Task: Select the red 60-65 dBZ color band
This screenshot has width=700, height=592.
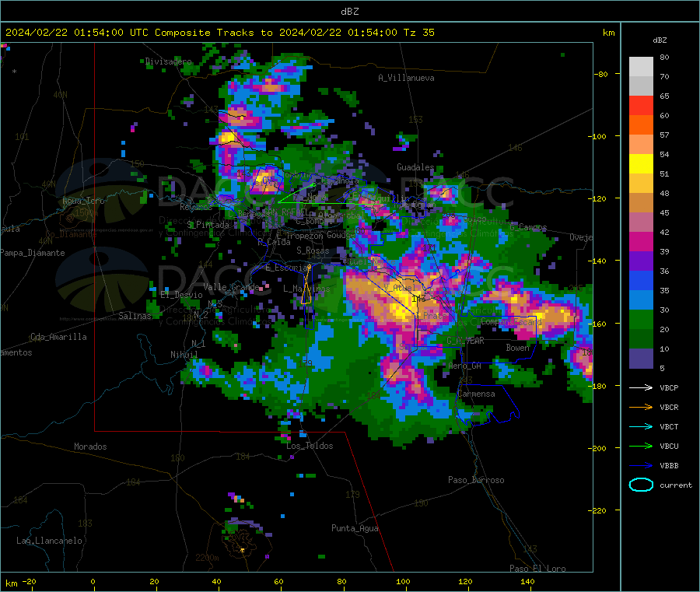Action: coord(641,105)
